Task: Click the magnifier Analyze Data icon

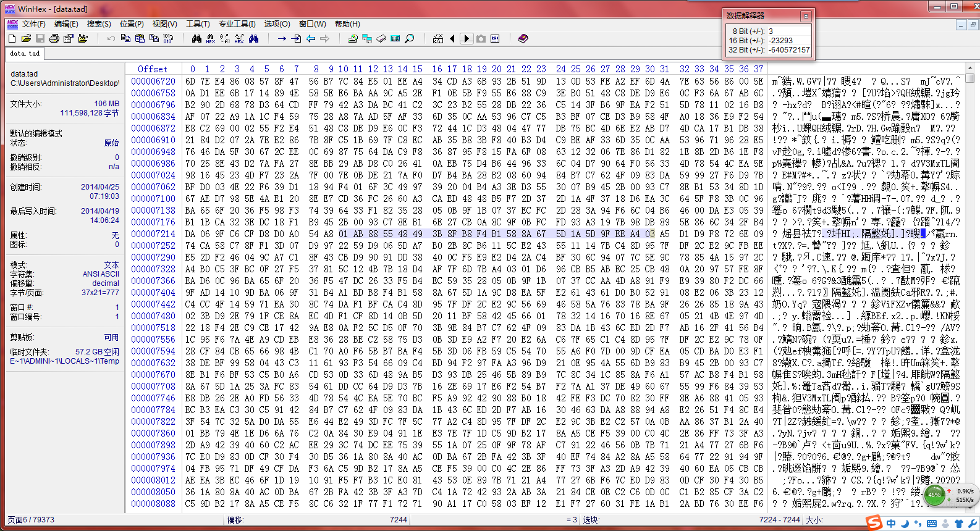Action: [409, 38]
